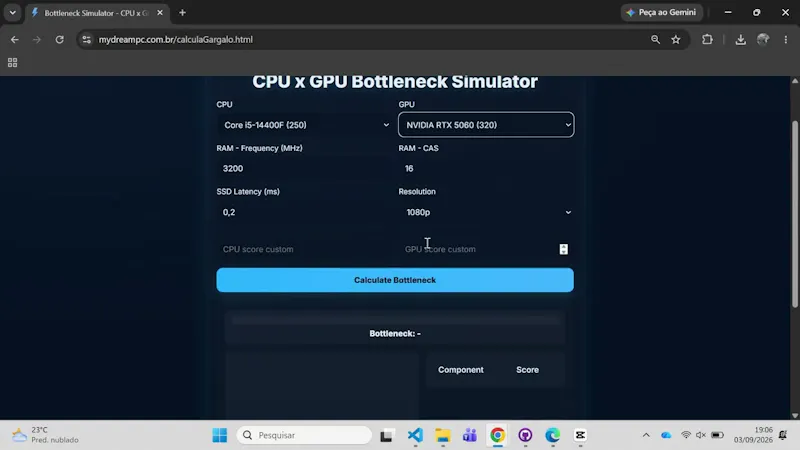The height and width of the screenshot is (450, 800).
Task: Go back to previous page
Action: [14, 39]
